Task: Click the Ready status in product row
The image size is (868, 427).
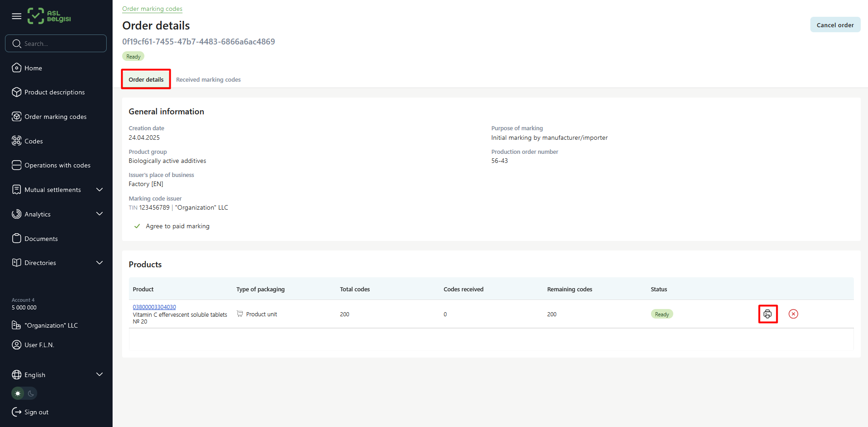Action: point(662,314)
